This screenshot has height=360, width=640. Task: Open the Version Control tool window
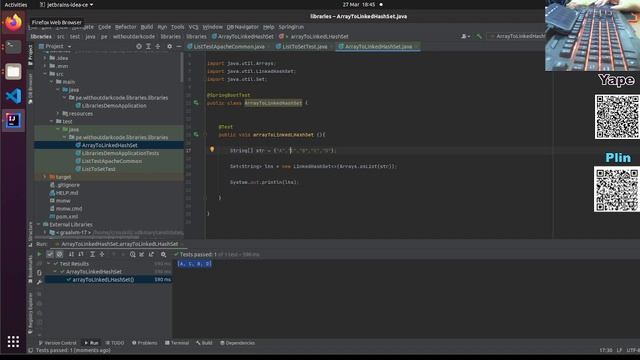[57, 343]
